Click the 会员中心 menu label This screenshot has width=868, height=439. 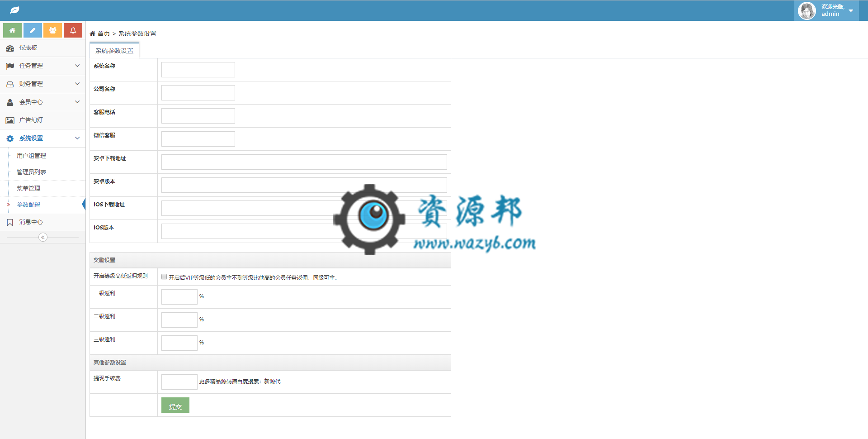pyautogui.click(x=31, y=102)
